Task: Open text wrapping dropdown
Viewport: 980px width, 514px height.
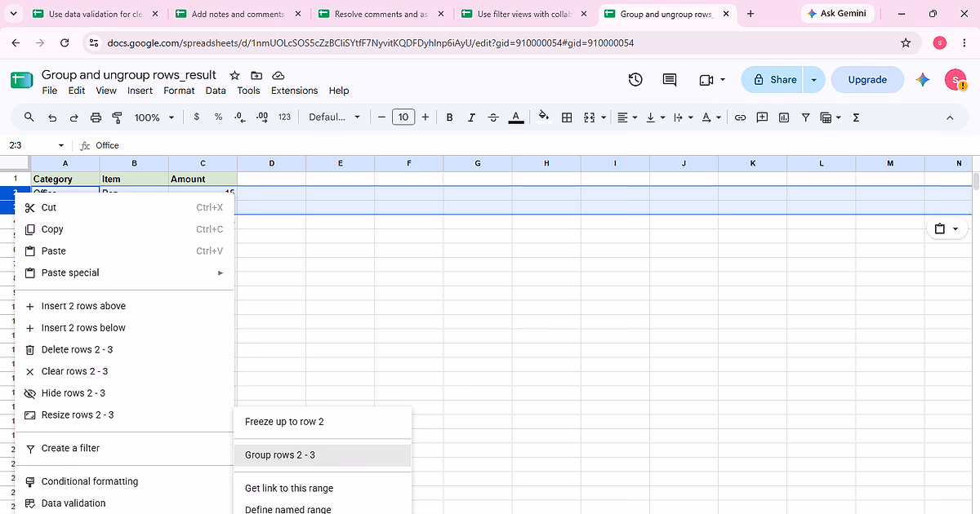Action: point(683,117)
